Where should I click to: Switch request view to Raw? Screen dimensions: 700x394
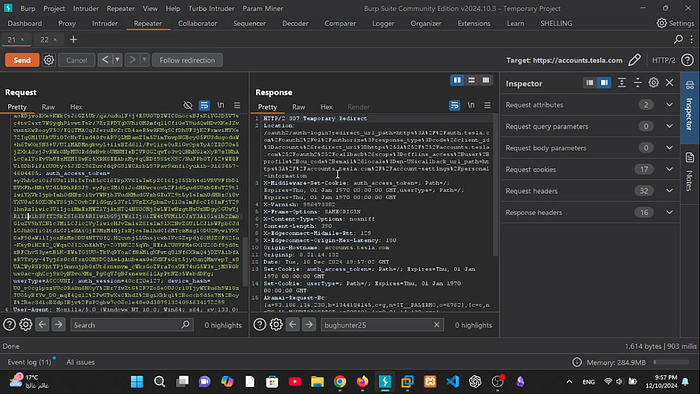coord(48,107)
